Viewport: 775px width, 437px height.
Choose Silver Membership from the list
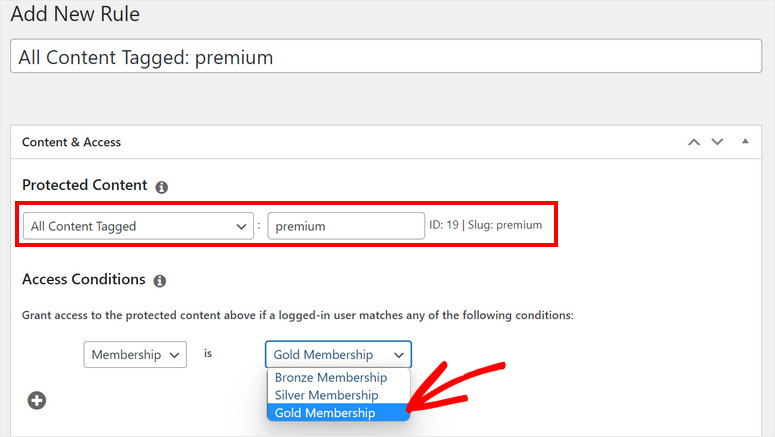click(326, 395)
